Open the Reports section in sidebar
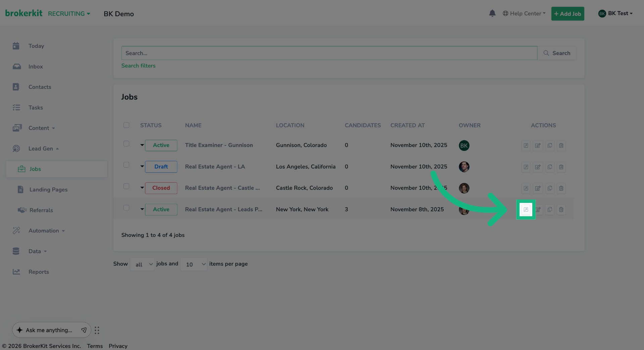644x350 pixels. pos(39,272)
